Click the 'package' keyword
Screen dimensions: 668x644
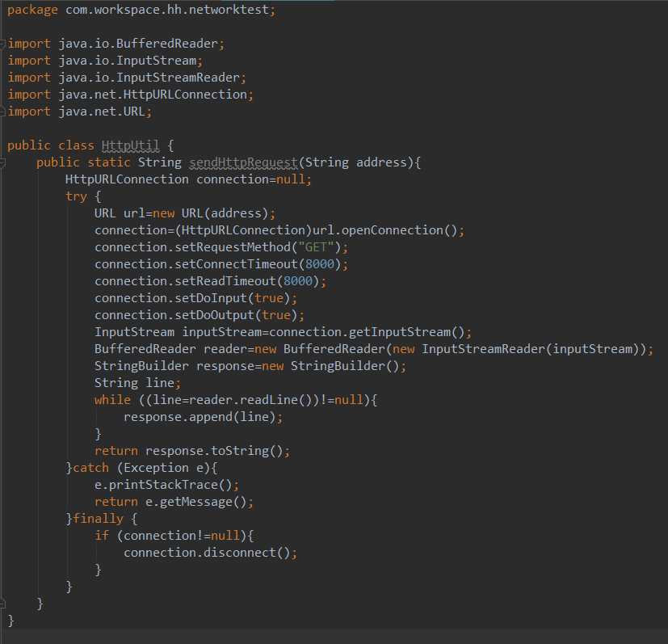click(32, 10)
